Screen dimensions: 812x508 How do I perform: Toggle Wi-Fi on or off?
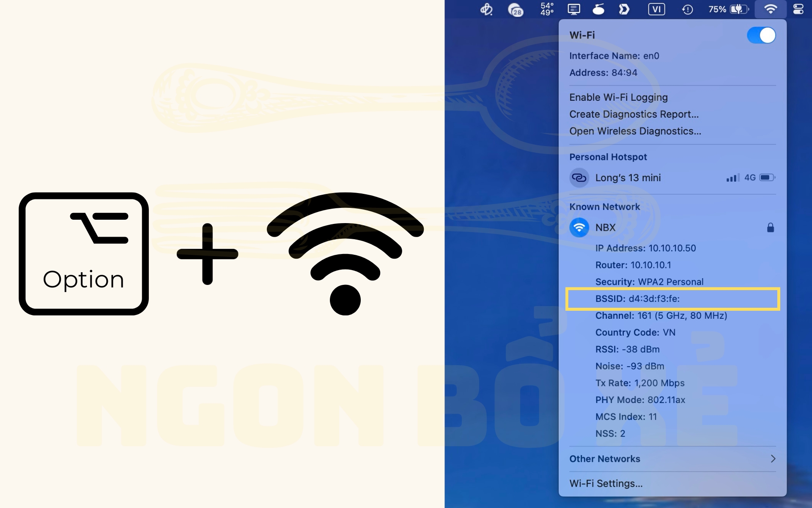(761, 35)
